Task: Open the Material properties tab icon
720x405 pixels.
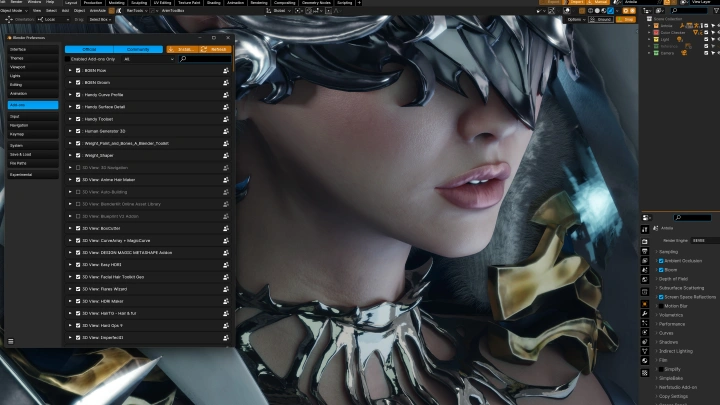Action: pos(645,360)
